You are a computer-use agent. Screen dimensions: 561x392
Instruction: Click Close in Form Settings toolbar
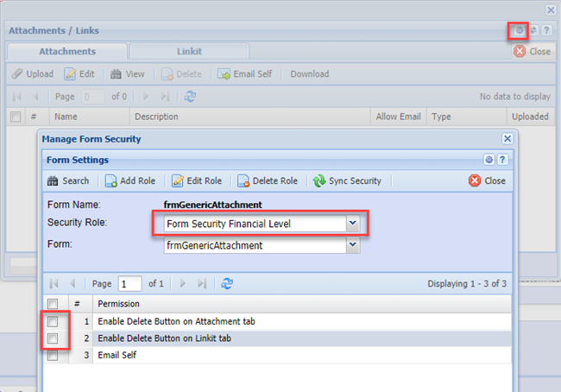point(488,181)
